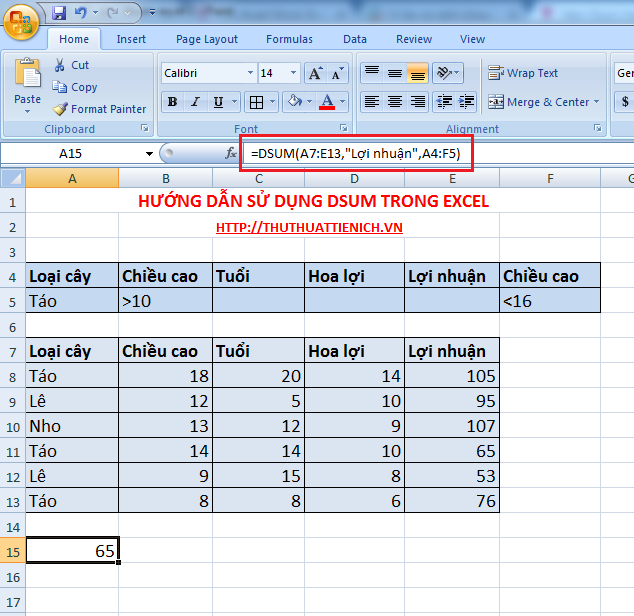Open the HTTP://THUTHUATTIENICH.VN link
The image size is (634, 616).
point(309,227)
